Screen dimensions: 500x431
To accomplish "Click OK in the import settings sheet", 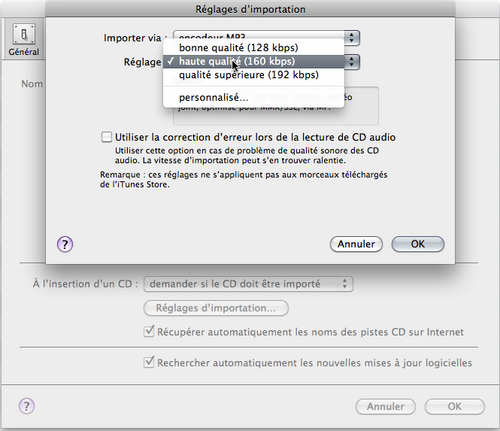I will coord(418,244).
